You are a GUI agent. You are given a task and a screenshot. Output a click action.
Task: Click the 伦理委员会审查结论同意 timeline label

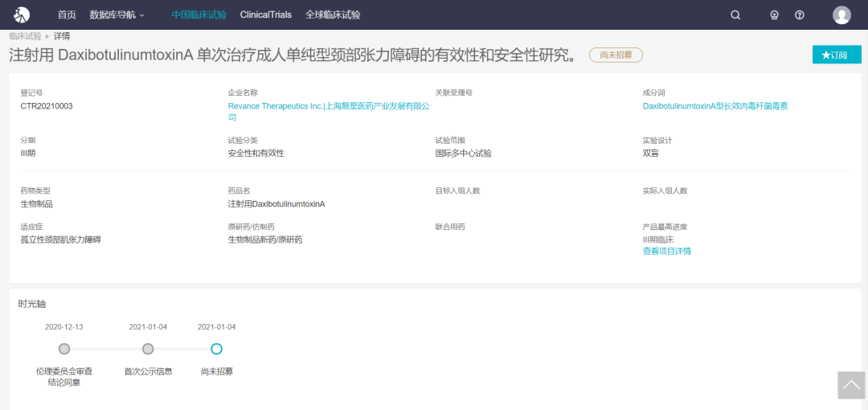(x=64, y=377)
